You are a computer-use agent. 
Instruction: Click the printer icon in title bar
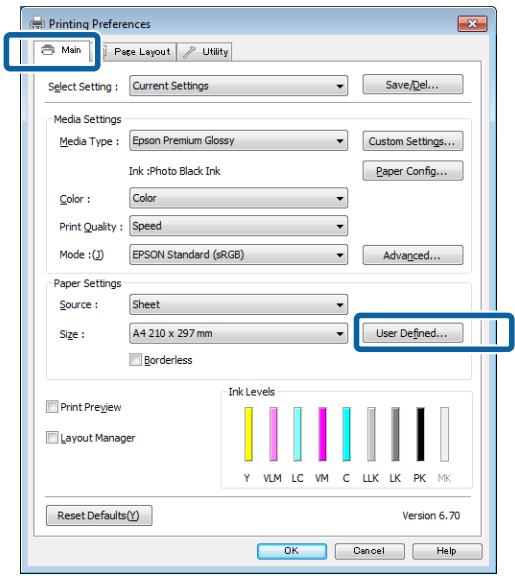37,24
